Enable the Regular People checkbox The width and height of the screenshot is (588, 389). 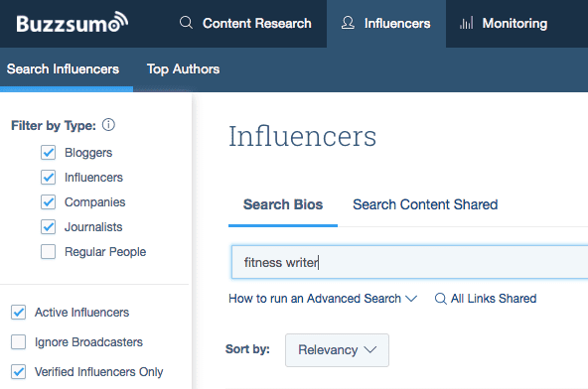click(48, 252)
